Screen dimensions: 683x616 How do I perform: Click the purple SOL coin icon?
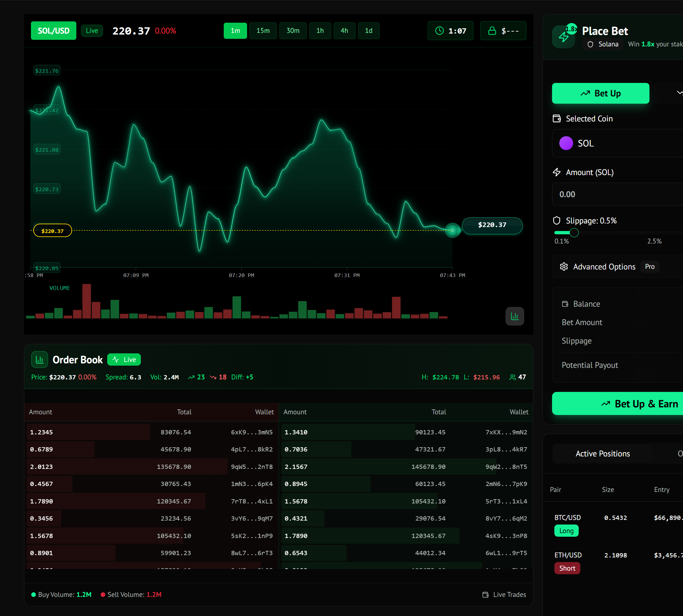pos(566,143)
